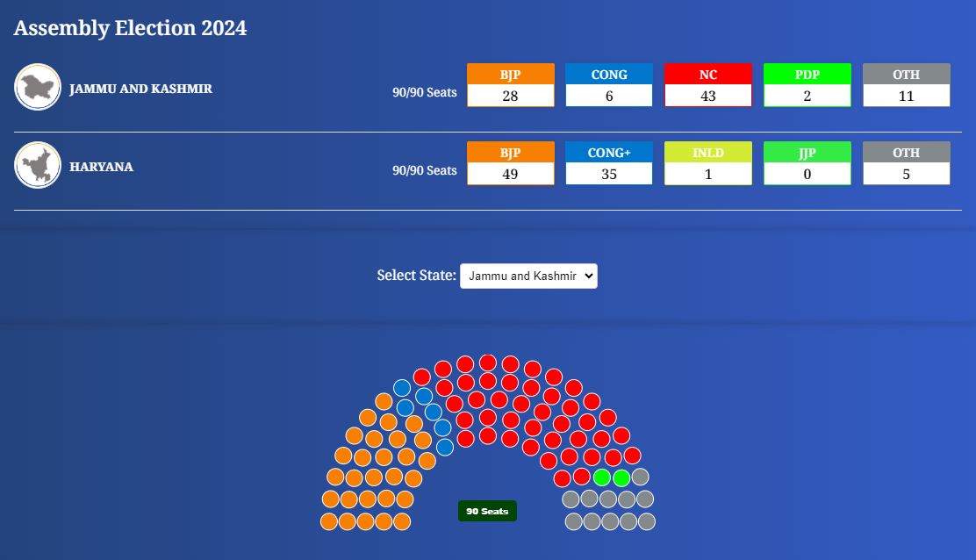Click the HARYANA state name text
The width and height of the screenshot is (976, 560).
click(102, 167)
